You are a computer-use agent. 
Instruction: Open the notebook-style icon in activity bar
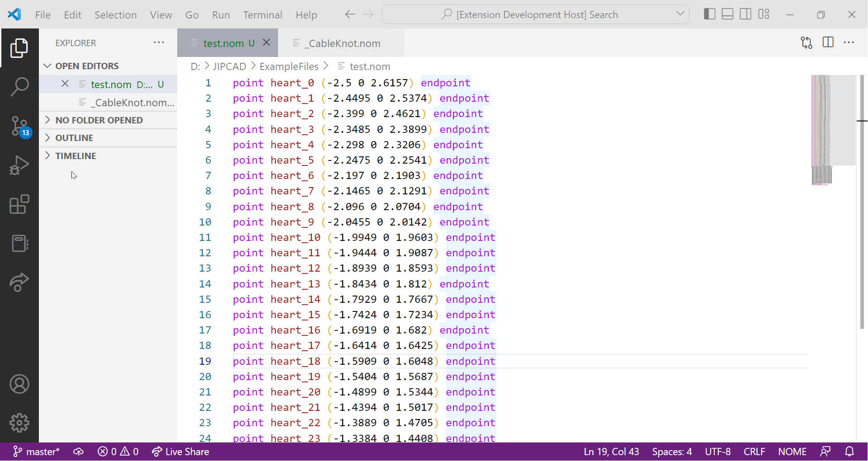coord(19,244)
